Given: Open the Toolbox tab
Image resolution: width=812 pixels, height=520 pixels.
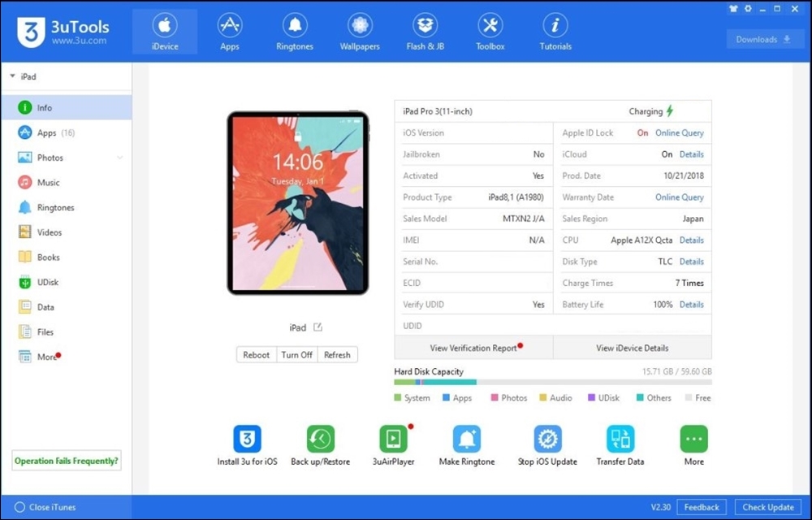Looking at the screenshot, I should pyautogui.click(x=490, y=32).
